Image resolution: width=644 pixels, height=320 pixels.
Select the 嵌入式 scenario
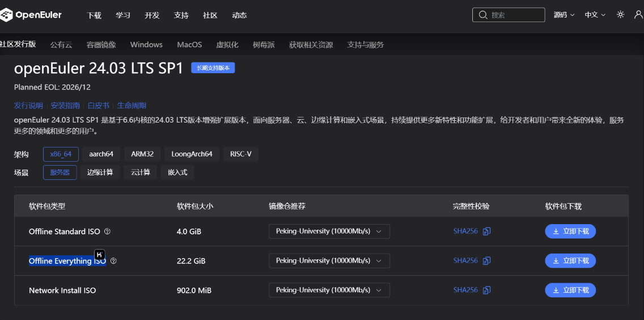(177, 172)
